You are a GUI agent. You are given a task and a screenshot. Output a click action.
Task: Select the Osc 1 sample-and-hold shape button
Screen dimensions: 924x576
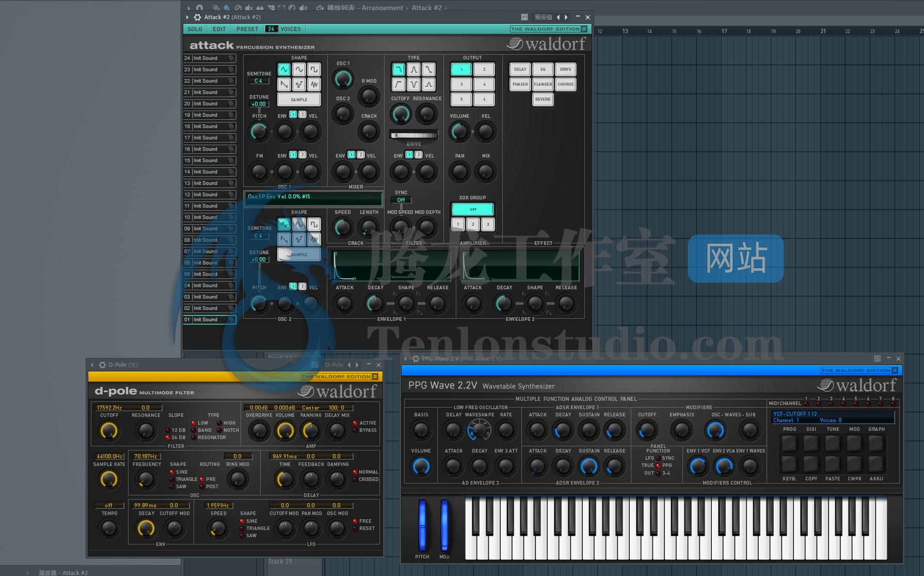[x=299, y=84]
